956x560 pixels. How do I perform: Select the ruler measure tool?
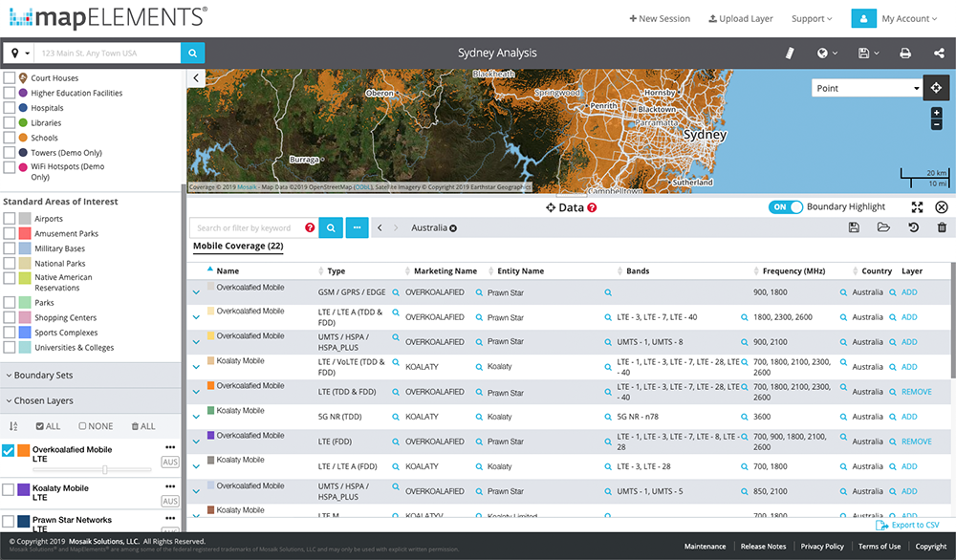tap(790, 54)
